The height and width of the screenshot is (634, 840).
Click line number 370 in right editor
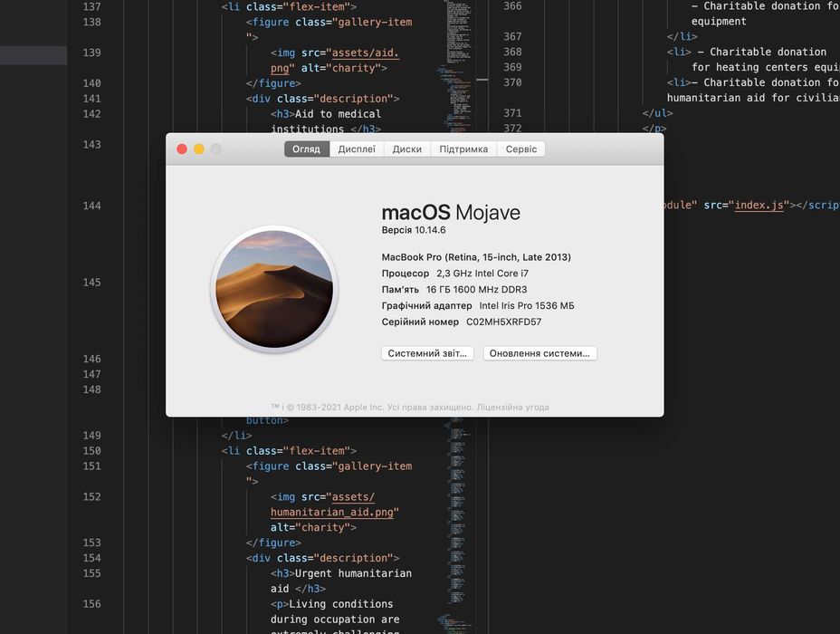click(x=512, y=82)
